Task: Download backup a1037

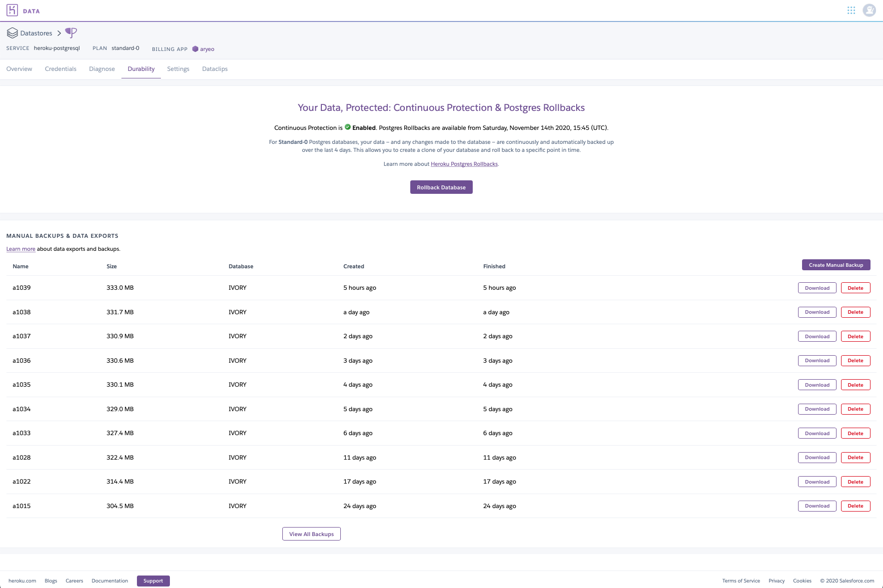Action: pos(817,336)
